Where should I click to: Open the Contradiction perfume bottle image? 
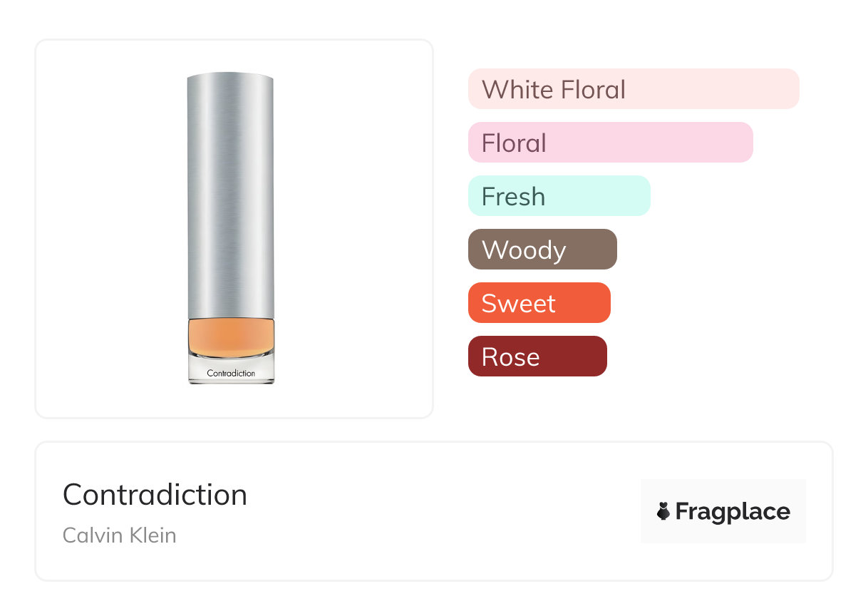pyautogui.click(x=230, y=228)
